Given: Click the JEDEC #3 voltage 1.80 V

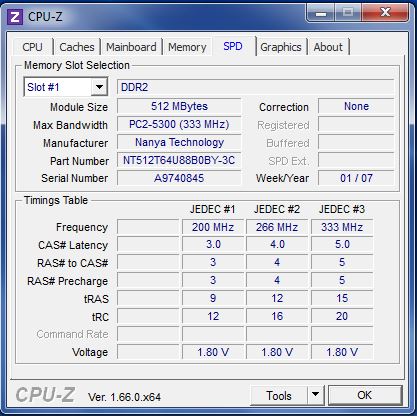Looking at the screenshot, I should point(342,352).
